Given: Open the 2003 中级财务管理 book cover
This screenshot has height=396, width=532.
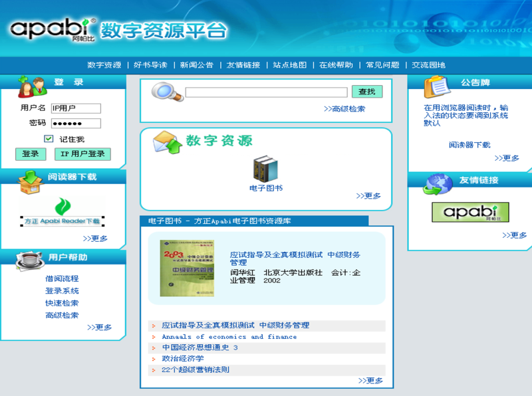Looking at the screenshot, I should click(x=187, y=268).
